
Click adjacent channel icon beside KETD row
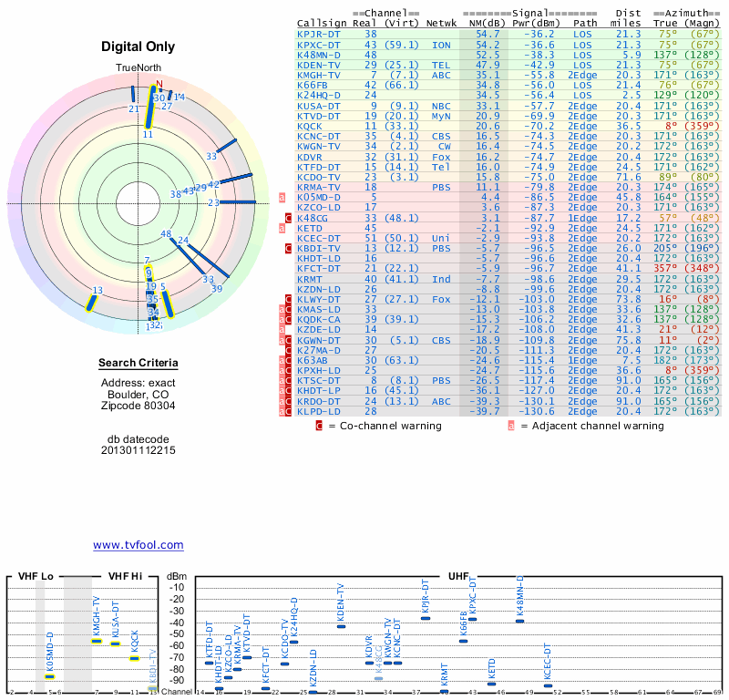coord(282,228)
